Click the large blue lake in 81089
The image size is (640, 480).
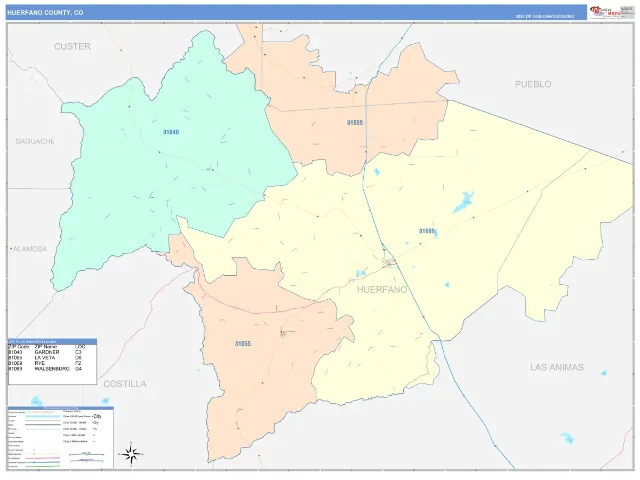tap(464, 202)
